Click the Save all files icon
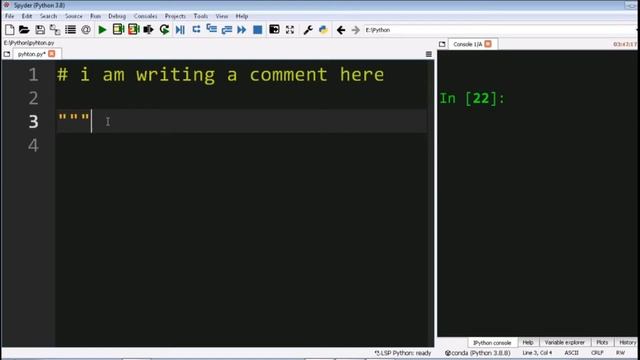 (55, 30)
